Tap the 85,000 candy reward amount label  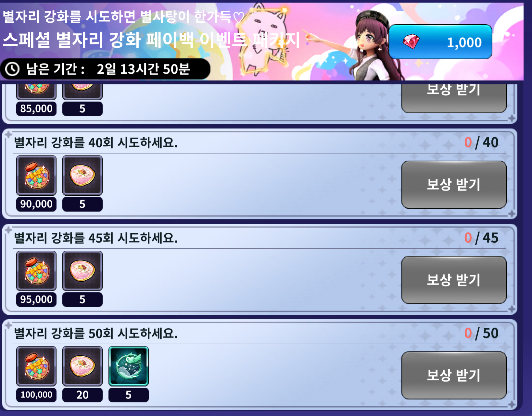[36, 109]
